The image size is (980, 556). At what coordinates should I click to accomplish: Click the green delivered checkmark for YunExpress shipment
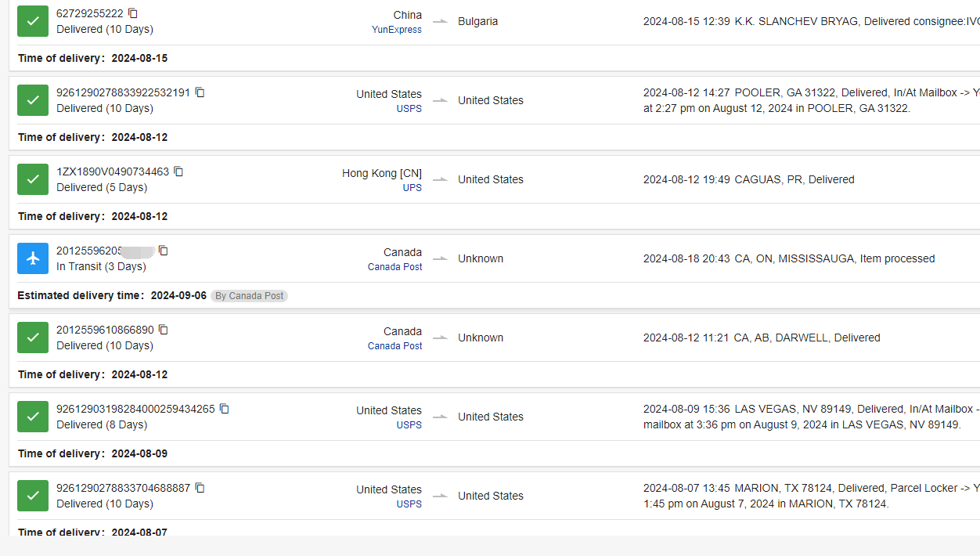pos(33,21)
